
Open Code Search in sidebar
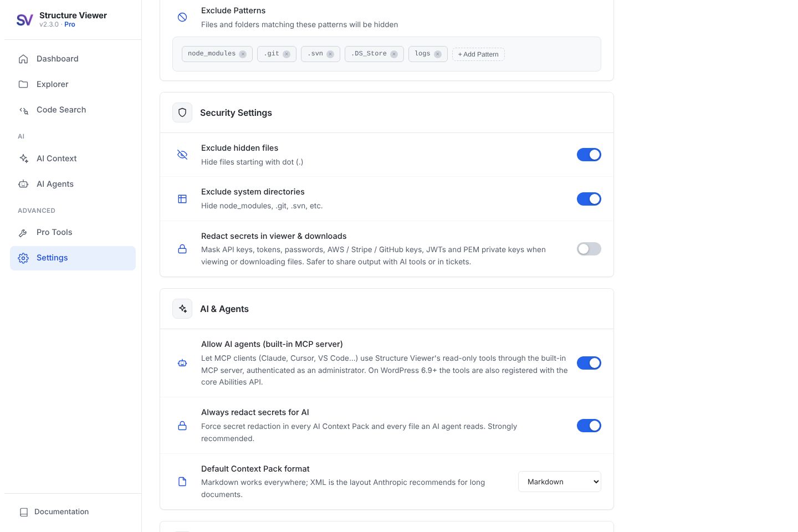point(73,110)
